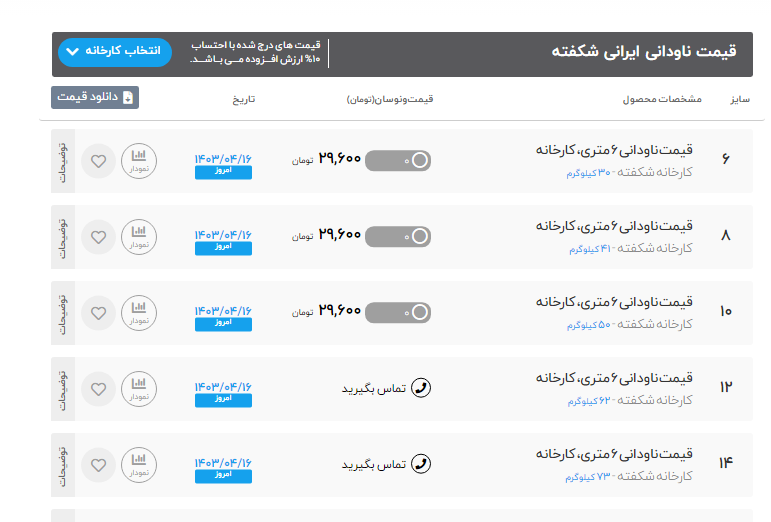Click phone icon in size 12 row
The image size is (771, 522).
click(421, 388)
